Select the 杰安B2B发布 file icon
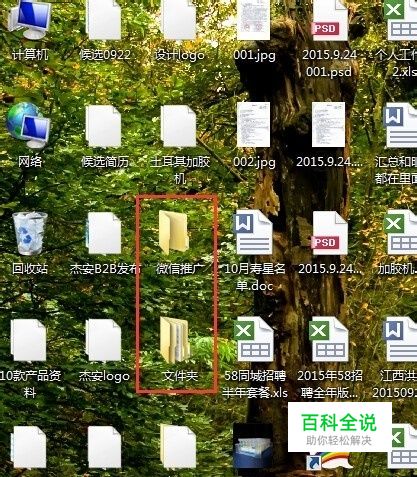 pyautogui.click(x=104, y=234)
